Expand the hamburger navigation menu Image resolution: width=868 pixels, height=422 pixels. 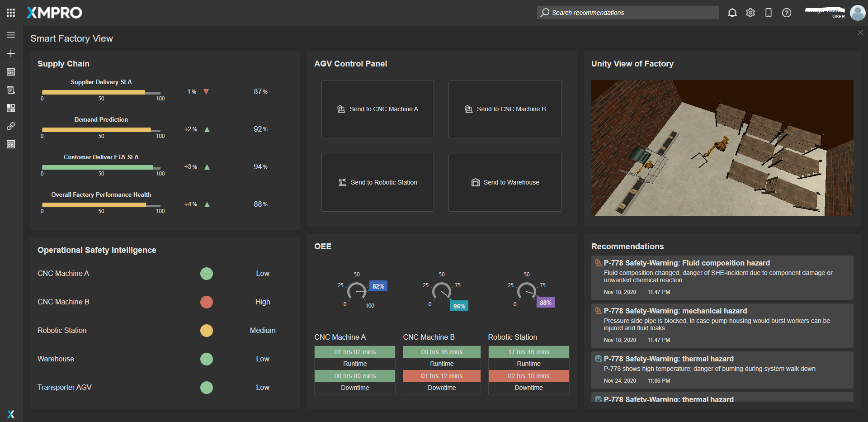coord(11,35)
